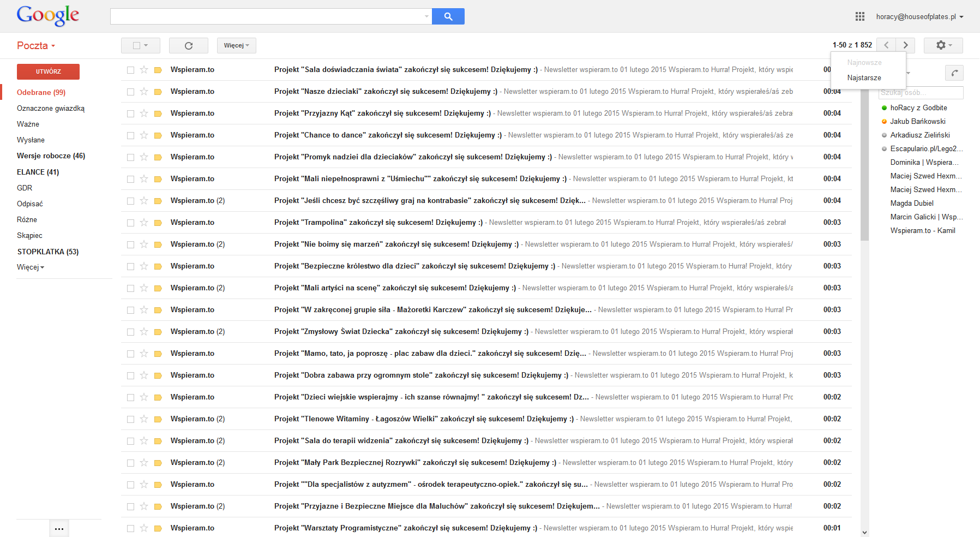Check the "Dzieci wiejskie wspierajmy" message checkbox
The image size is (980, 537).
130,397
